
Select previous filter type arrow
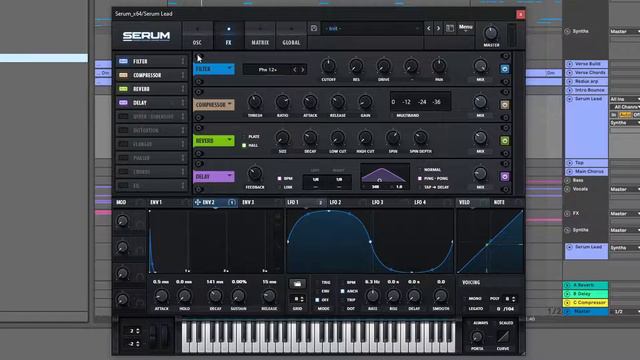point(295,70)
